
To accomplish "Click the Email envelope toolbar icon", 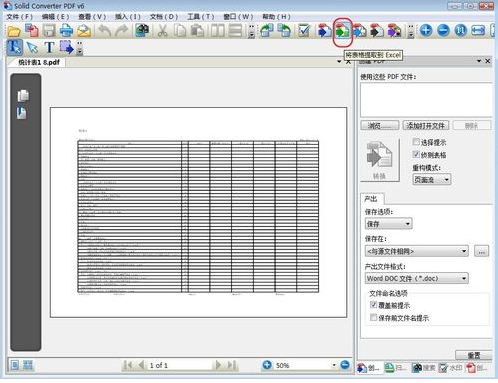I will click(x=84, y=31).
